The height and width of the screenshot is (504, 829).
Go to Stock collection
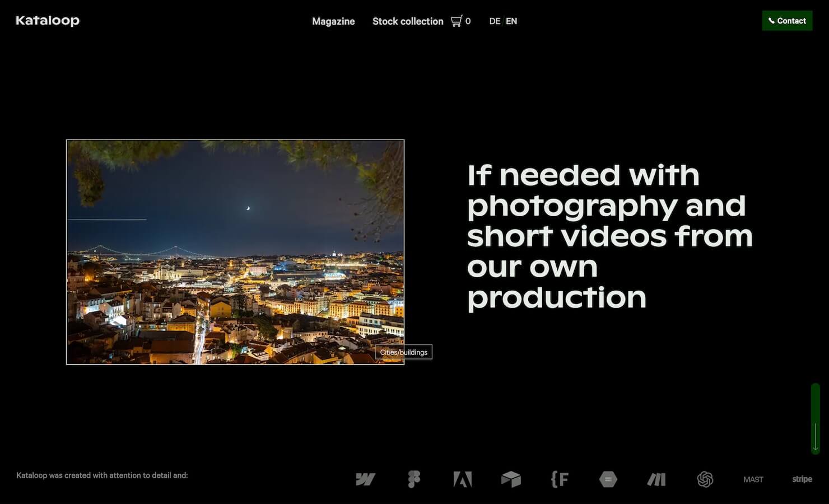(x=408, y=21)
